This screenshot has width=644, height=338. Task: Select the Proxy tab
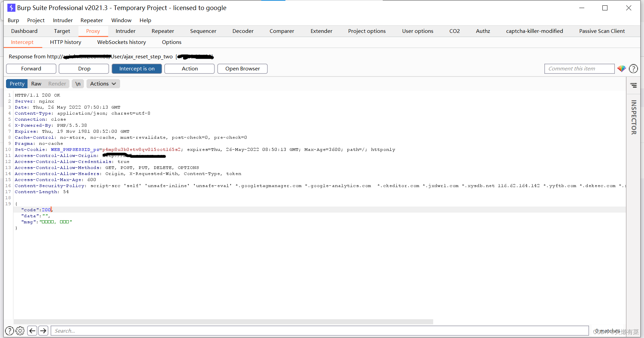[93, 31]
